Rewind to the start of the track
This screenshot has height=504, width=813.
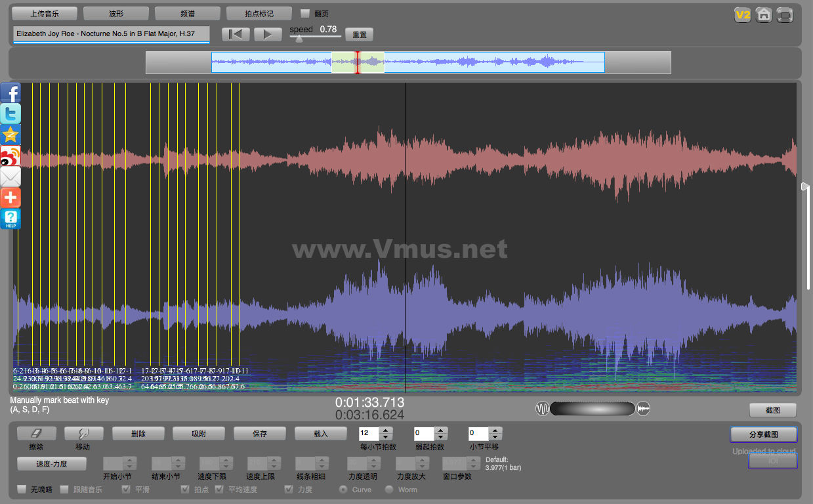[236, 35]
